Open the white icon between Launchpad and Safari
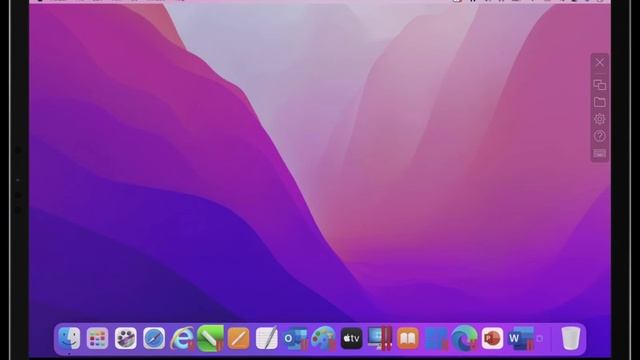The width and height of the screenshot is (640, 360). [x=126, y=338]
